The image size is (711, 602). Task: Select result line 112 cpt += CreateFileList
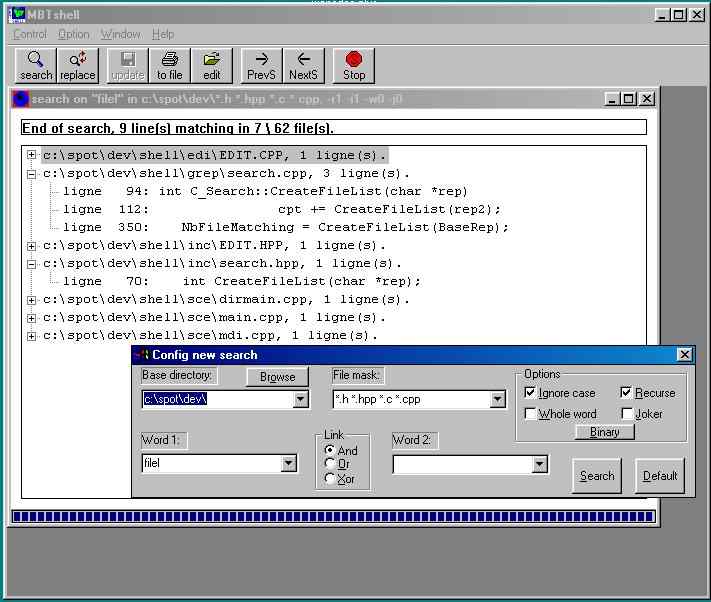pos(282,209)
